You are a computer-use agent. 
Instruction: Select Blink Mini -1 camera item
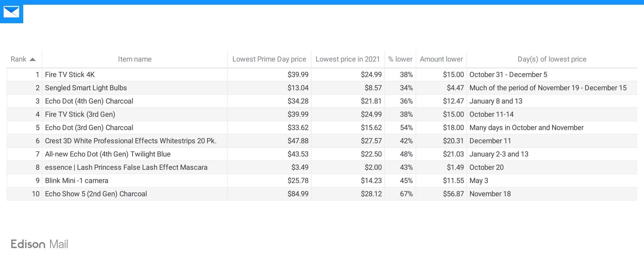77,181
